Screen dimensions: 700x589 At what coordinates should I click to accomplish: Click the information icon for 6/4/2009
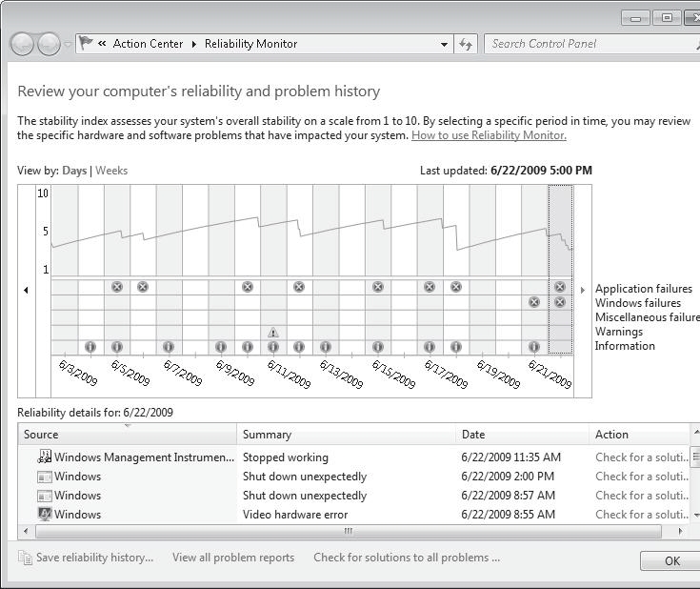(x=90, y=347)
